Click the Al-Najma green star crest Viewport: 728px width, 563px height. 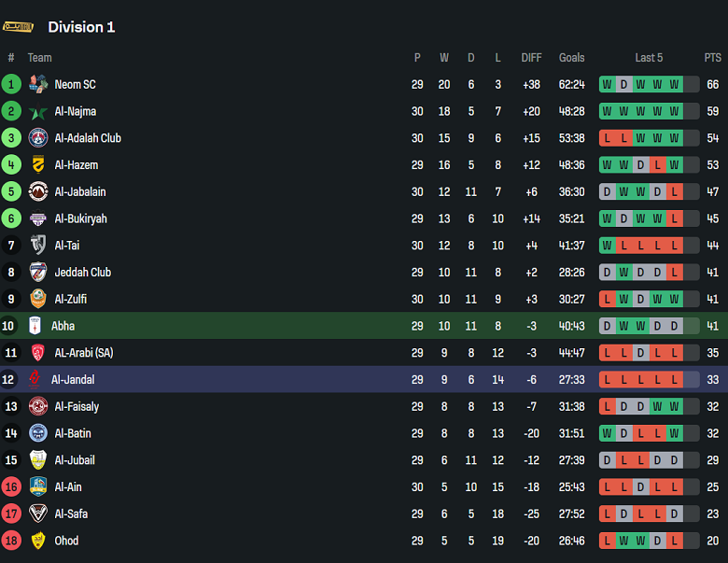click(x=38, y=111)
